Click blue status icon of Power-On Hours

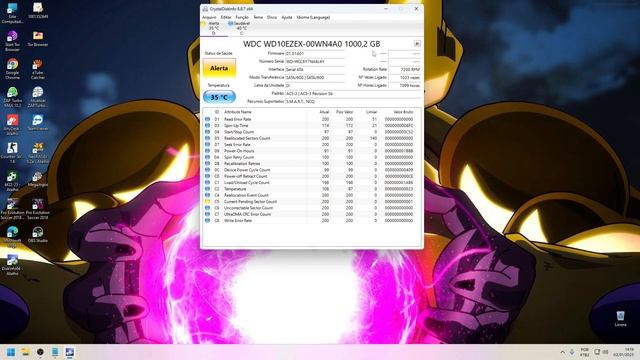tap(207, 151)
